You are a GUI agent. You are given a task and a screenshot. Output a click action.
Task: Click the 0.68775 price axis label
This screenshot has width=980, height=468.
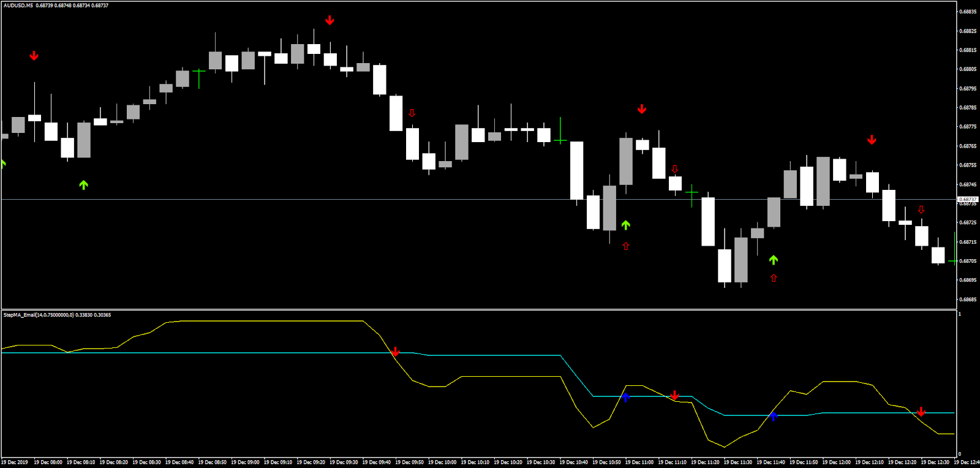(968, 127)
